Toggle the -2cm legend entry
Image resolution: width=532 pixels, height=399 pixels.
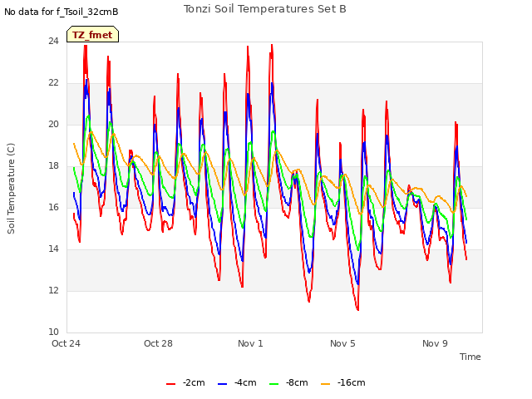[185, 382]
